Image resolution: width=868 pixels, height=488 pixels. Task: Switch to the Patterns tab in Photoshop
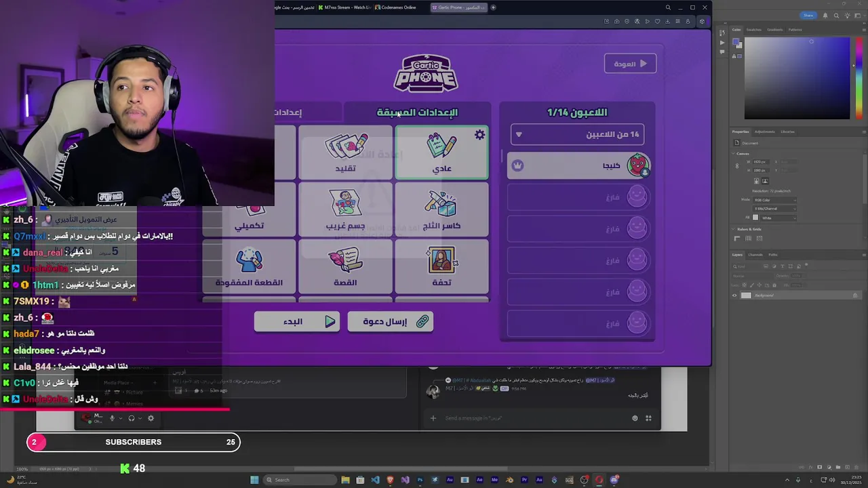coord(795,30)
